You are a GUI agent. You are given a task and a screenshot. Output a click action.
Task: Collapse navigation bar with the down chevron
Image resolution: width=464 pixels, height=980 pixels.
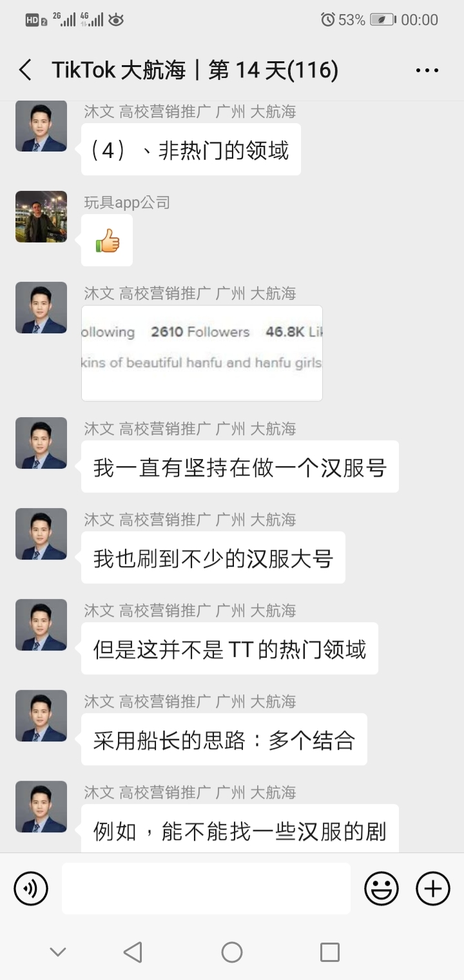click(x=58, y=952)
